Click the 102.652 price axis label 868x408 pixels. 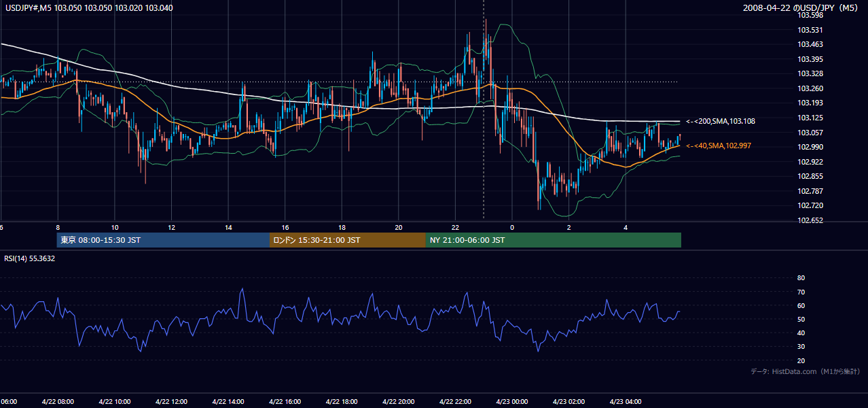point(810,220)
